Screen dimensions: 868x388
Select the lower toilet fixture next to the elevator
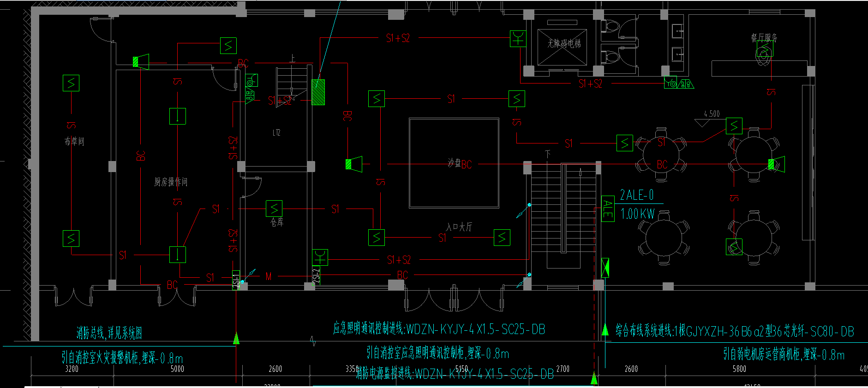611,57
